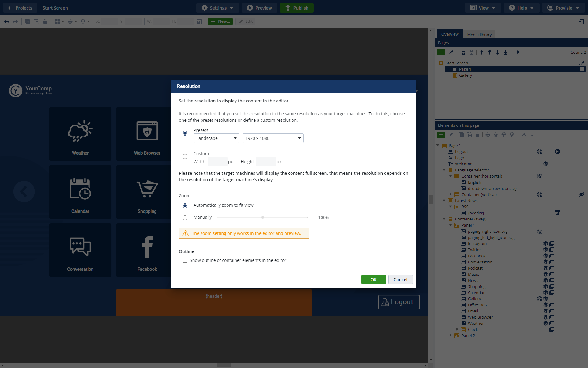
Task: Expand the Panel 2 tree node
Action: tap(450, 335)
